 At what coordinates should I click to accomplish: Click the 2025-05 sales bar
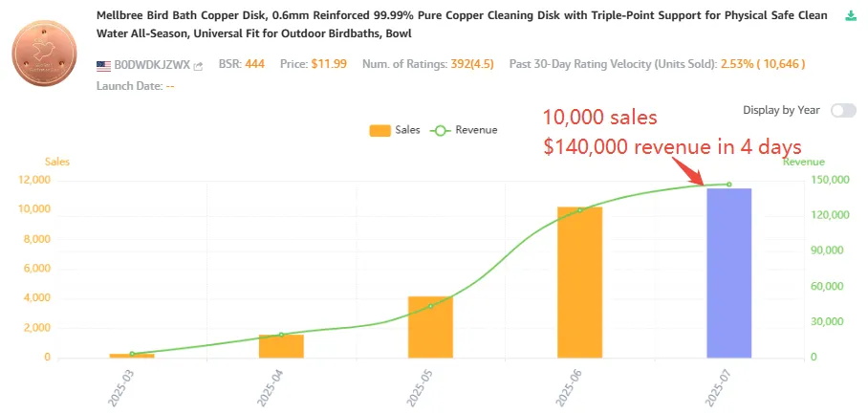click(430, 327)
